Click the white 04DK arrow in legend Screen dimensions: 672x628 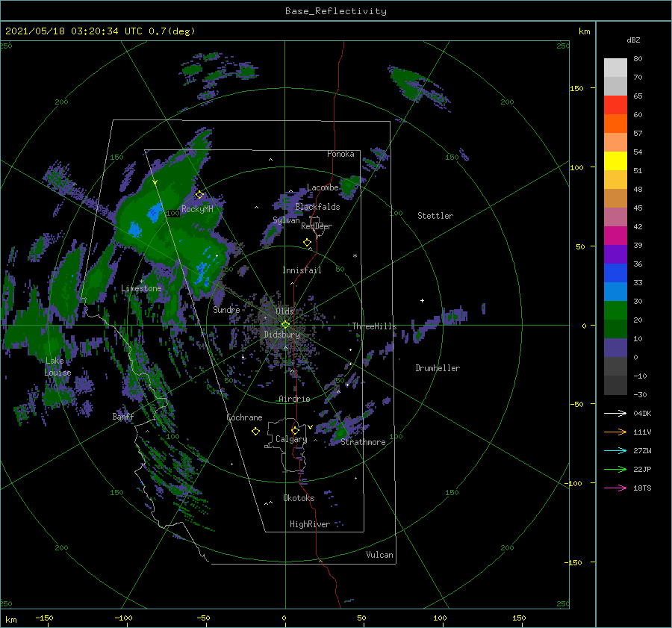(615, 413)
